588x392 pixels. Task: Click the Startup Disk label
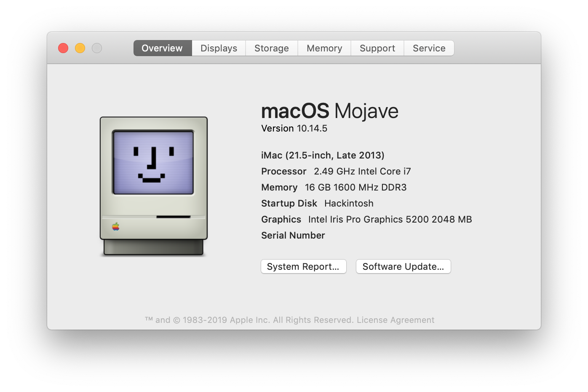(289, 203)
